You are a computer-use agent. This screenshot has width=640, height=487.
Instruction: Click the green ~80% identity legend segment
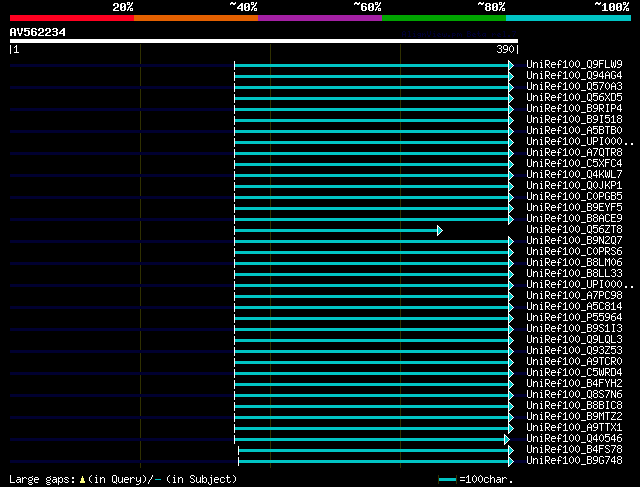pyautogui.click(x=444, y=18)
